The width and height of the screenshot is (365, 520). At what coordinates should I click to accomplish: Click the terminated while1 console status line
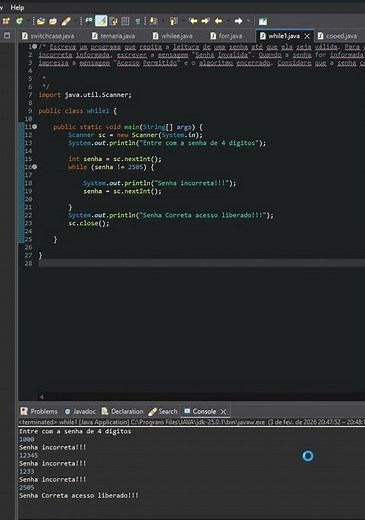click(x=192, y=422)
